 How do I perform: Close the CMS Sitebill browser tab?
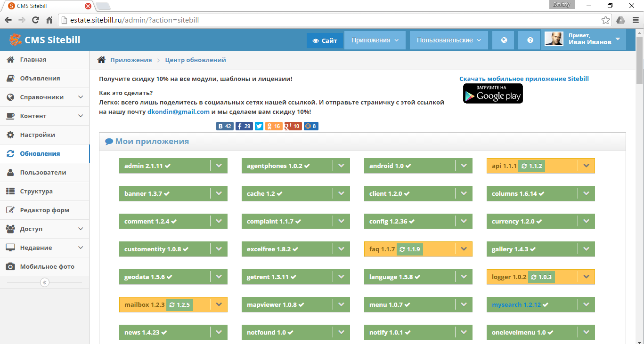click(x=88, y=6)
